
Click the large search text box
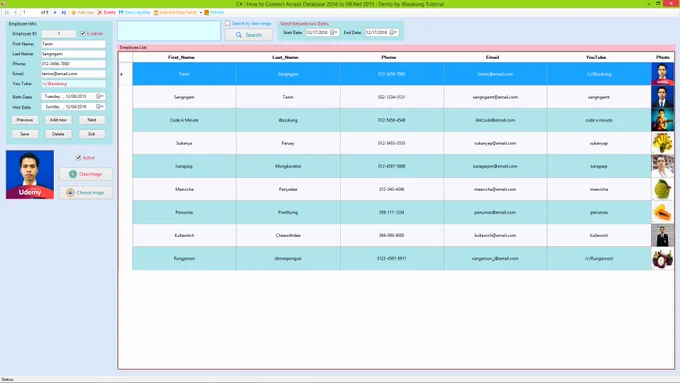[169, 31]
